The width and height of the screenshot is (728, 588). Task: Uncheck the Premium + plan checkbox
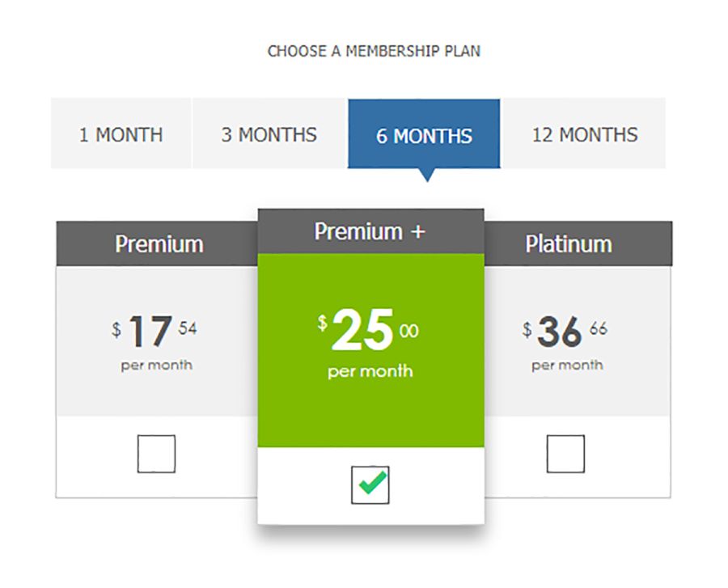370,485
